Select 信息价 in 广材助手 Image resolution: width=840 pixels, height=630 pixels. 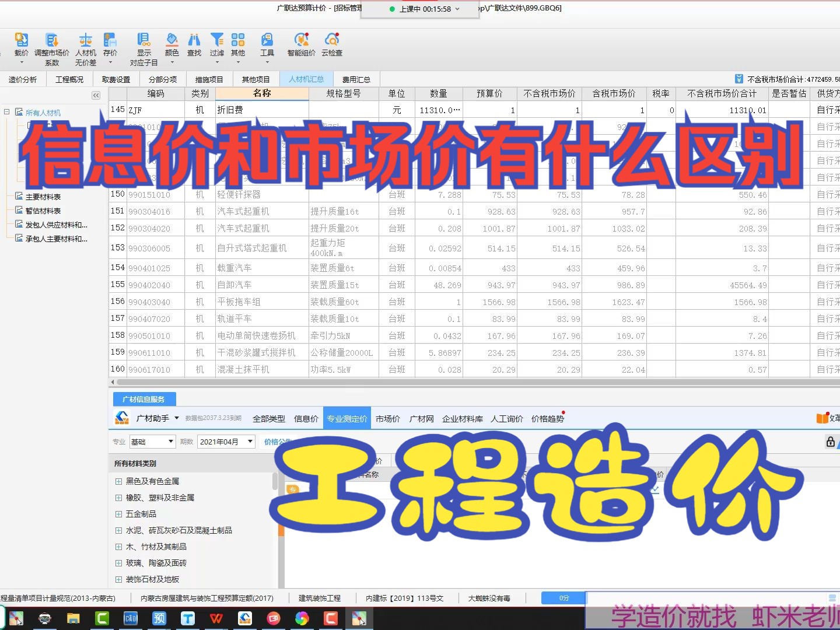tap(306, 418)
